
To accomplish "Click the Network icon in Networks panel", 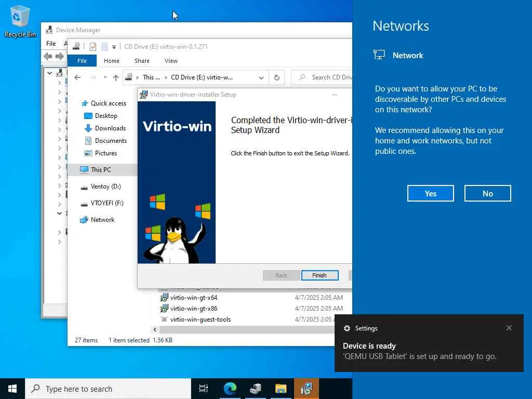I will tap(379, 55).
